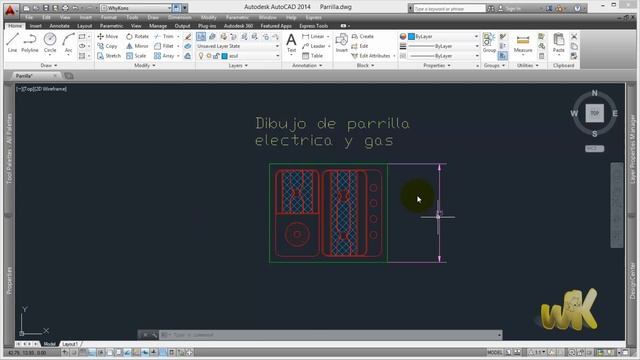Screen dimensions: 640x360
Task: Click the Save icon in quick access toolbar
Action: (46, 8)
